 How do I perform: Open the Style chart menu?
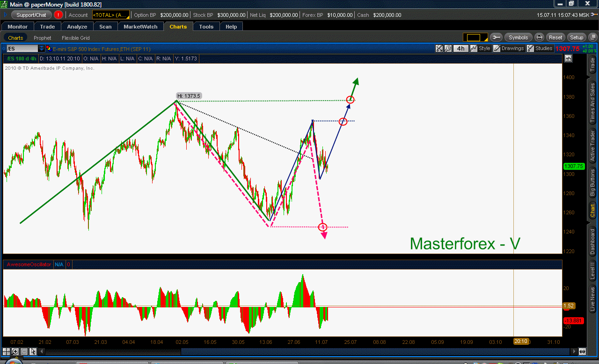(481, 48)
